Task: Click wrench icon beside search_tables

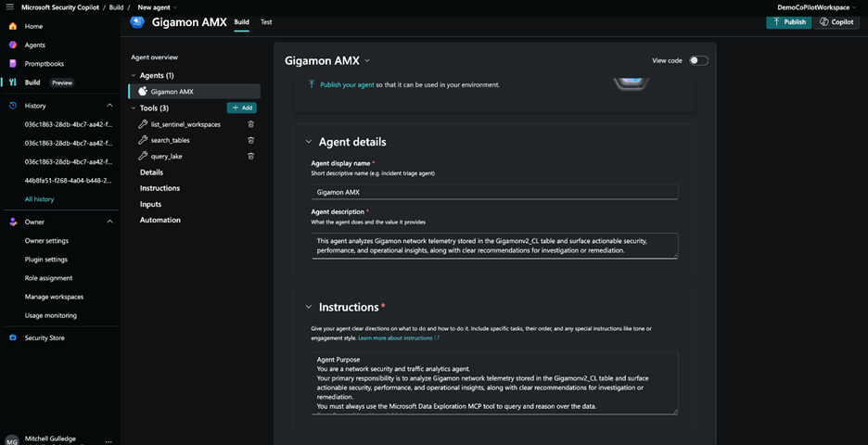Action: [x=143, y=140]
